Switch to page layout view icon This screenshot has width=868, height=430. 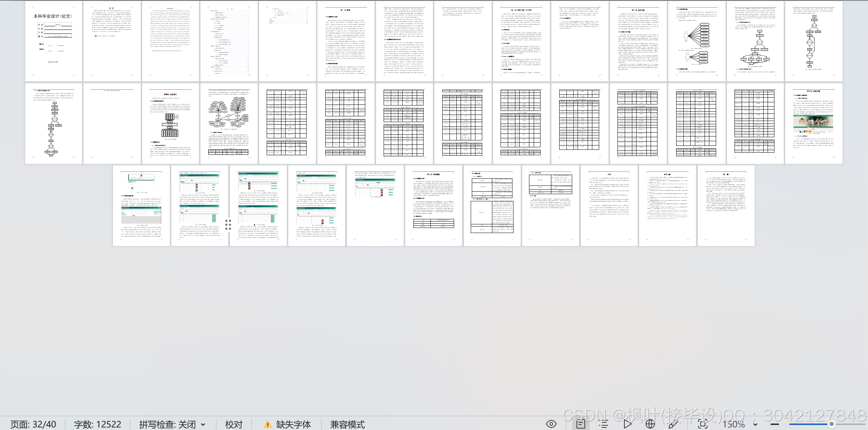click(x=580, y=424)
